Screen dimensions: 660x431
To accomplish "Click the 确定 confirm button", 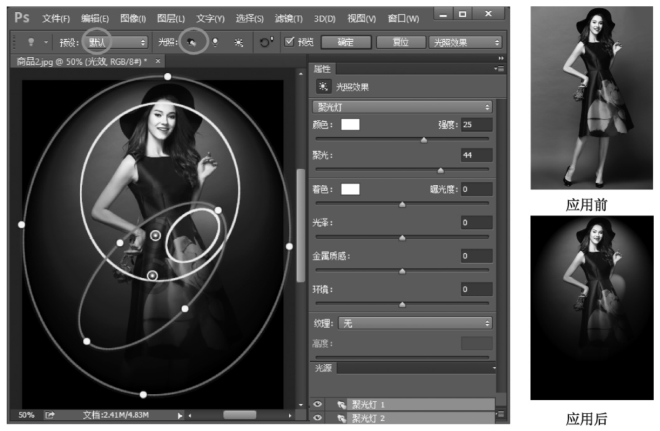I will pyautogui.click(x=345, y=42).
